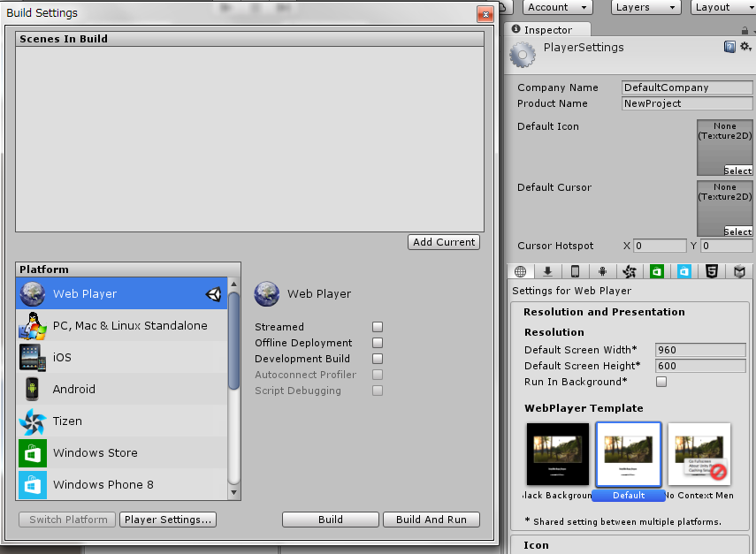
Task: Click the PC, Mac & Linux penguin icon
Action: pyautogui.click(x=33, y=326)
